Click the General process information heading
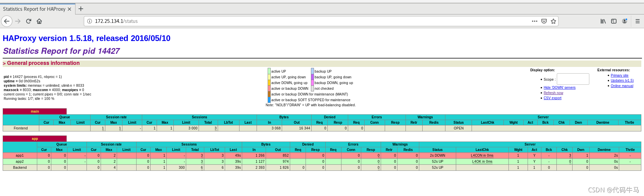The image size is (644, 196). [43, 63]
